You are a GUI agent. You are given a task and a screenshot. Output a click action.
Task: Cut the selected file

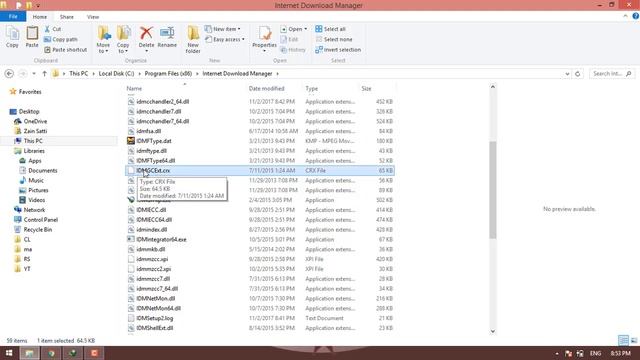pos(53,29)
